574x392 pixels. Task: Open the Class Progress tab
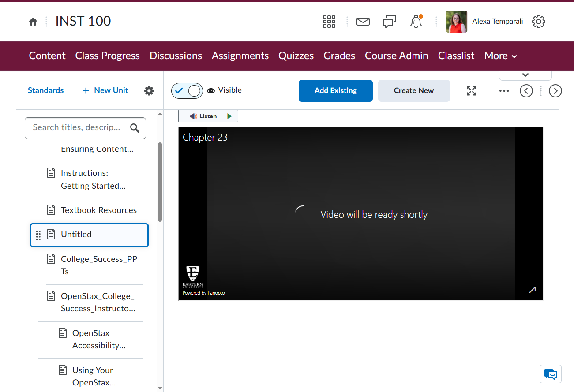(108, 56)
